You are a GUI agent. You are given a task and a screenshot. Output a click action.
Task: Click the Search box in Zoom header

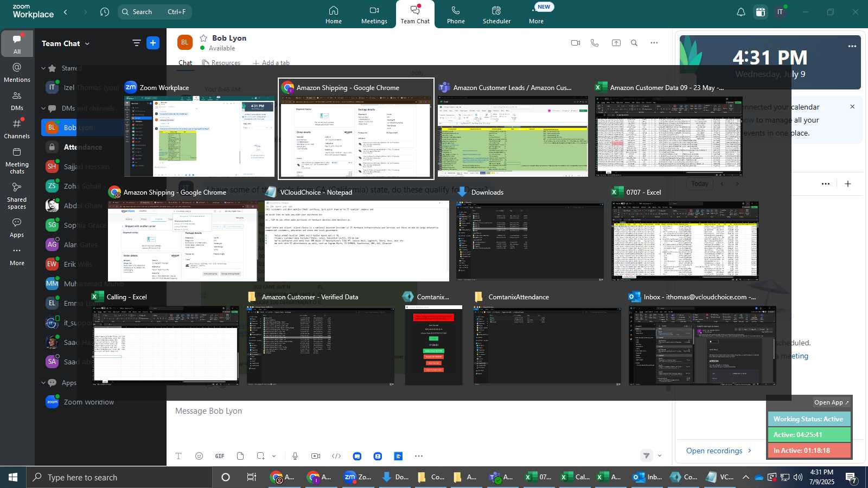point(155,11)
